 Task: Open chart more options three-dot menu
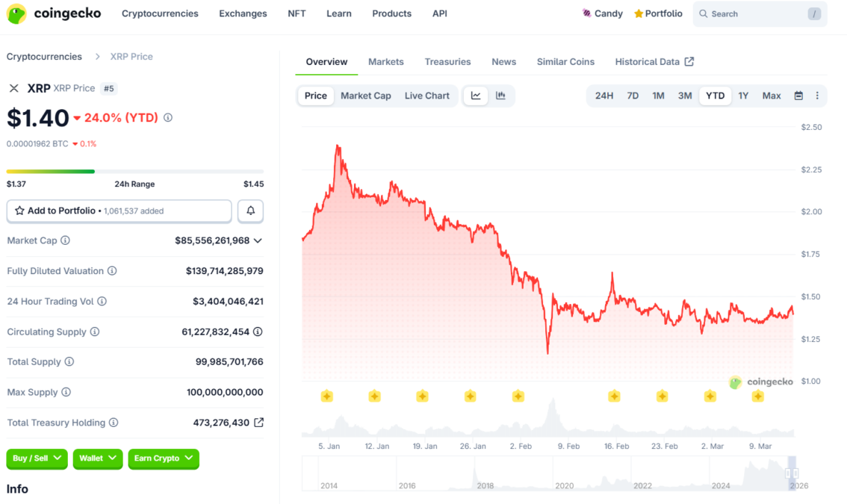(817, 96)
